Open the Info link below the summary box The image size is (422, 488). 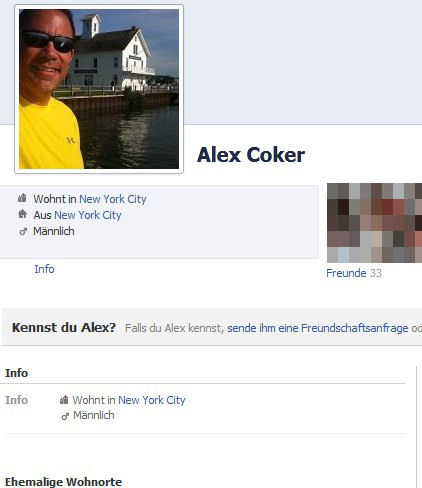click(x=44, y=269)
